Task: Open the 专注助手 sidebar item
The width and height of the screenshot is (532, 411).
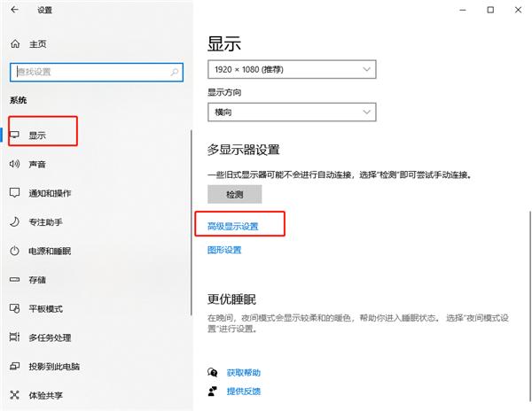Action: point(97,222)
